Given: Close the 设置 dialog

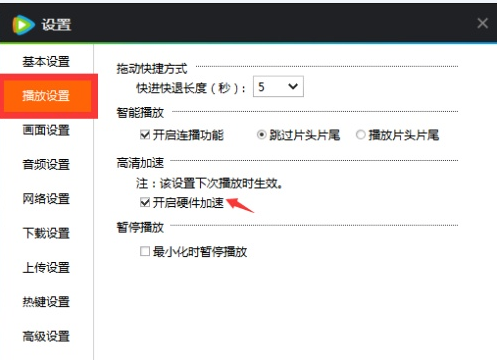Looking at the screenshot, I should pos(482,23).
